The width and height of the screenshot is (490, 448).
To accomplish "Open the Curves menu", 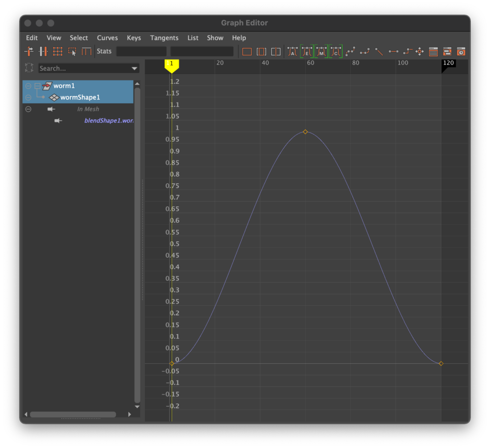I will 107,38.
